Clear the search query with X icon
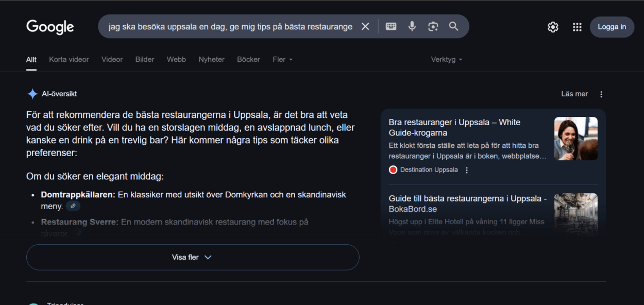 (365, 26)
